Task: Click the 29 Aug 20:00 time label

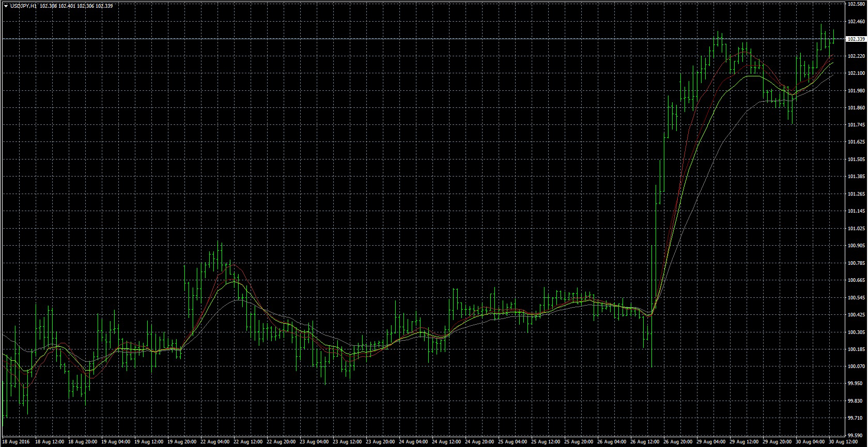Action: coord(777,442)
